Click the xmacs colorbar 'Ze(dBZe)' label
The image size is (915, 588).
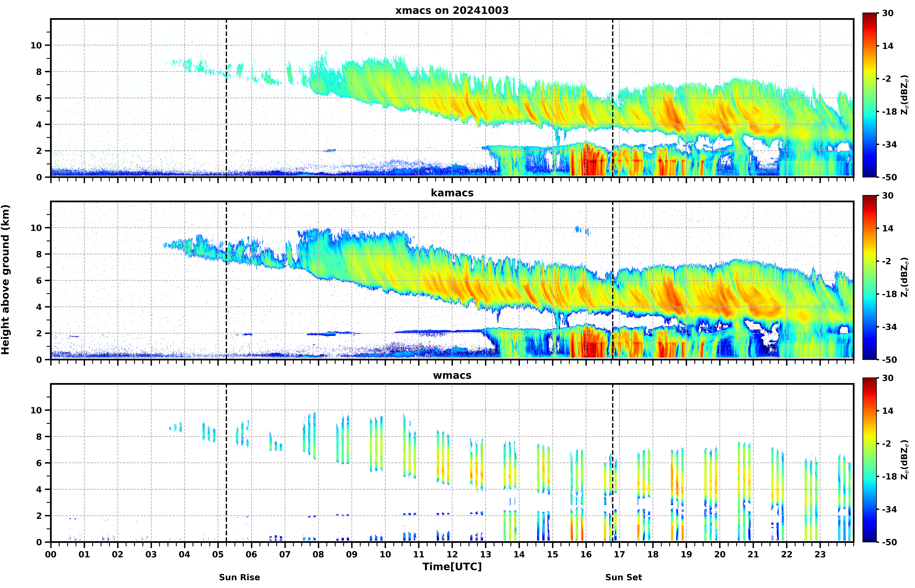pyautogui.click(x=905, y=95)
